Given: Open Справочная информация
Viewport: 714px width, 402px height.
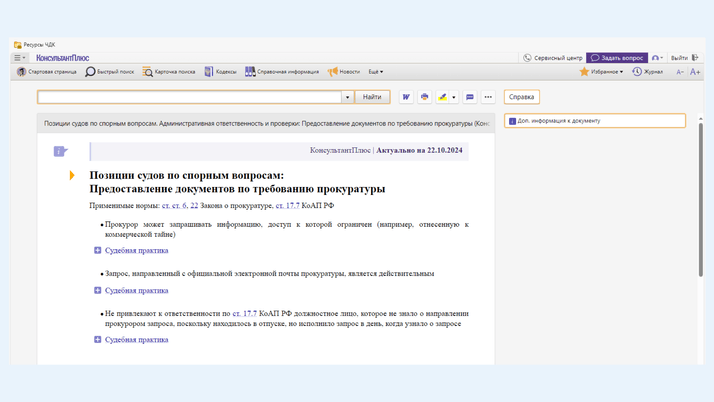Looking at the screenshot, I should click(282, 71).
